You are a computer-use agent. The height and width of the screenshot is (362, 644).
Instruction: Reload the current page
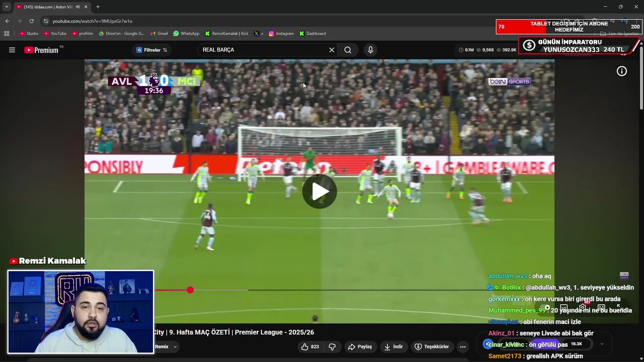(x=31, y=21)
